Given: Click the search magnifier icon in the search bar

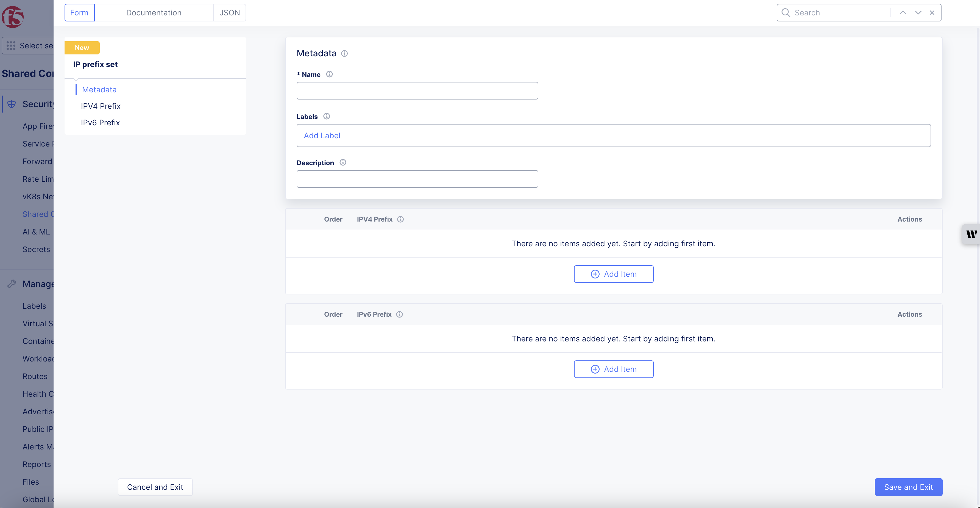Looking at the screenshot, I should 785,13.
